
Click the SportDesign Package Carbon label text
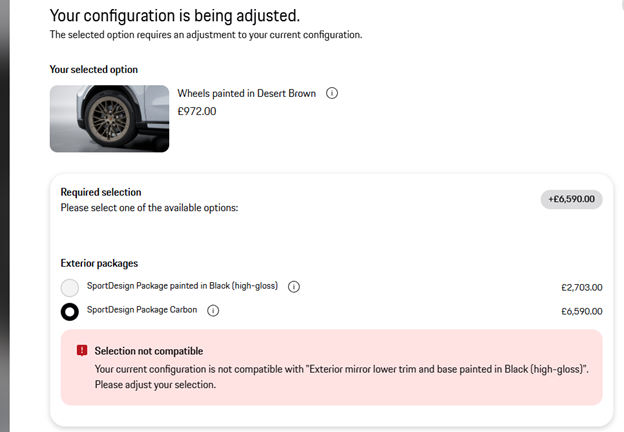[142, 310]
